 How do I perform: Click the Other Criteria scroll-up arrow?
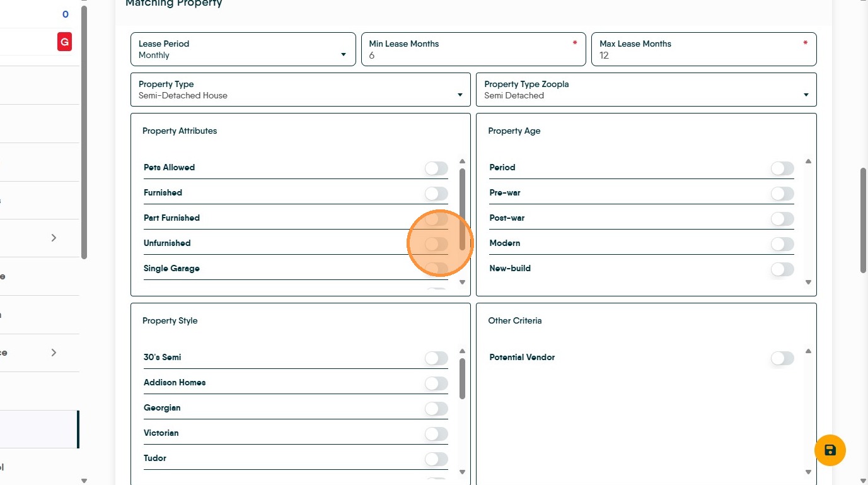[x=808, y=351]
